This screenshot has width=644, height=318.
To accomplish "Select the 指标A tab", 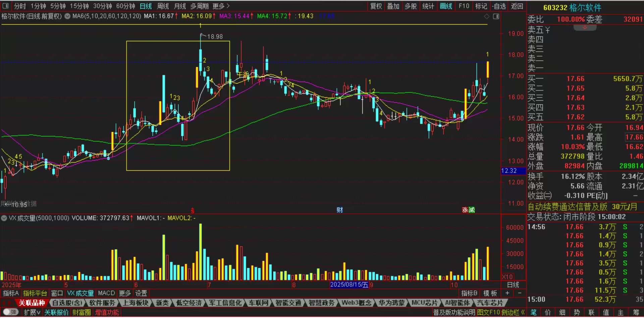I will point(11,293).
